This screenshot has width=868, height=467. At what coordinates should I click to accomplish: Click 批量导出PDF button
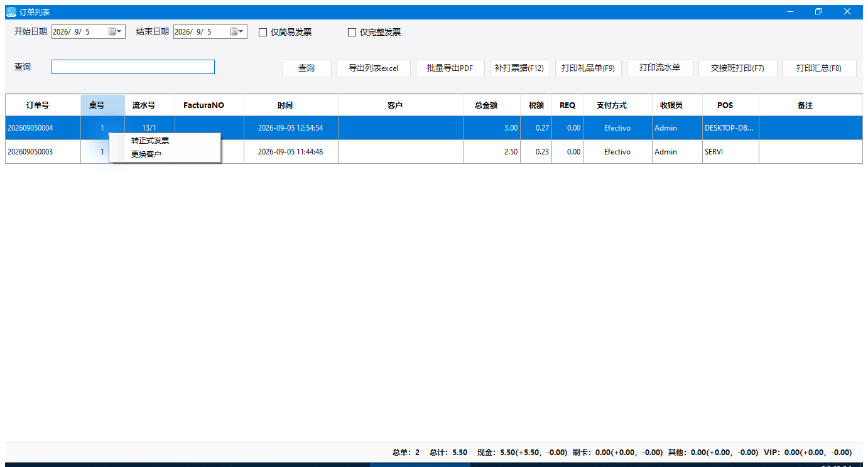pyautogui.click(x=450, y=68)
